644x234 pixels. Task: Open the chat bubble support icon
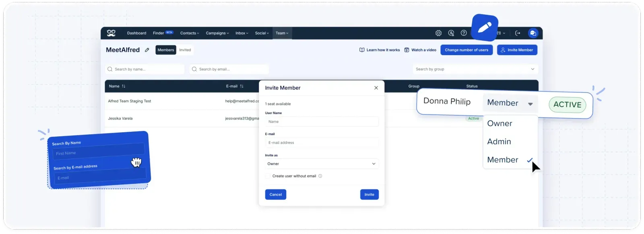pyautogui.click(x=533, y=33)
